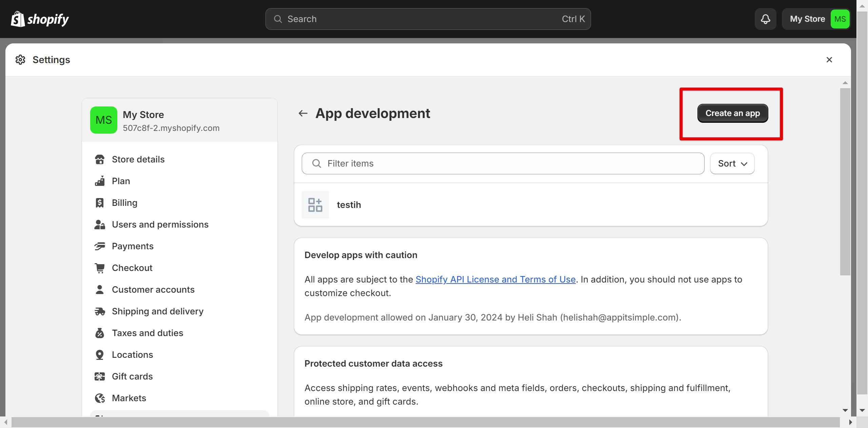Viewport: 868px width, 428px height.
Task: Click the 507c8f-2.myshopify.com domain text
Action: pos(171,128)
